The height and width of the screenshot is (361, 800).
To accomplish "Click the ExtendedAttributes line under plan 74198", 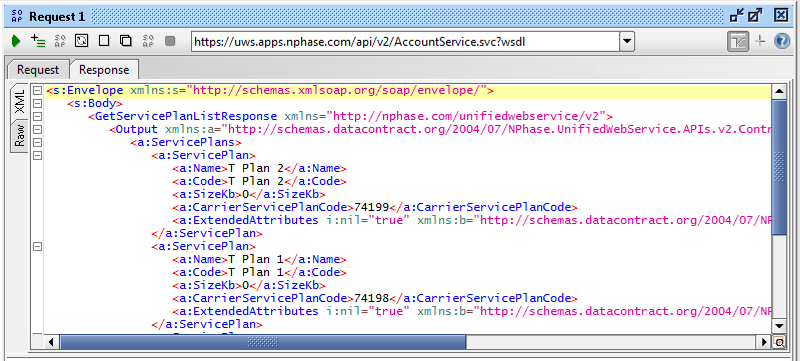I will point(471,312).
